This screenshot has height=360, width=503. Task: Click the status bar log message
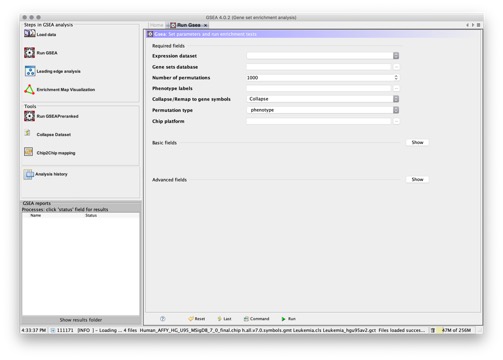(251, 330)
